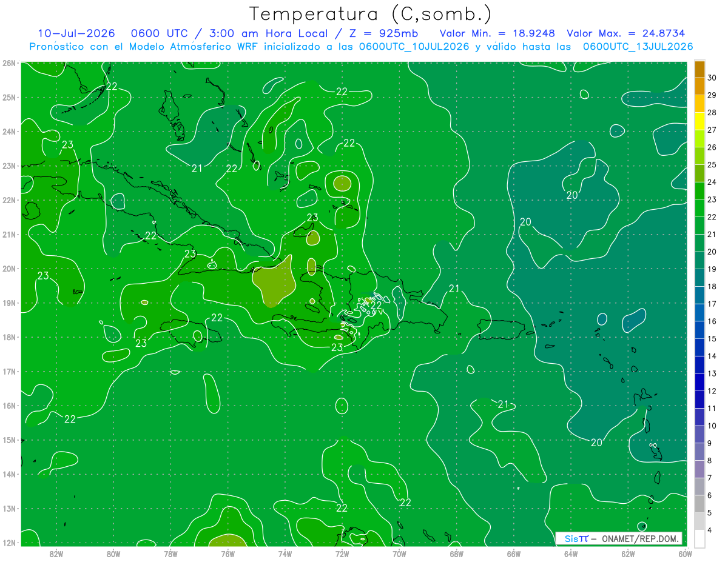Click the '15N' latitude axis label
The height and width of the screenshot is (562, 728).
tap(8, 440)
